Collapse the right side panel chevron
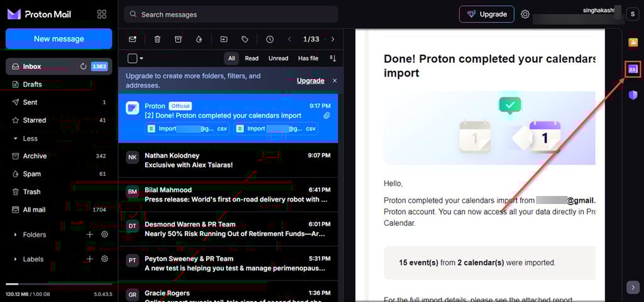The height and width of the screenshot is (302, 644). (x=633, y=287)
